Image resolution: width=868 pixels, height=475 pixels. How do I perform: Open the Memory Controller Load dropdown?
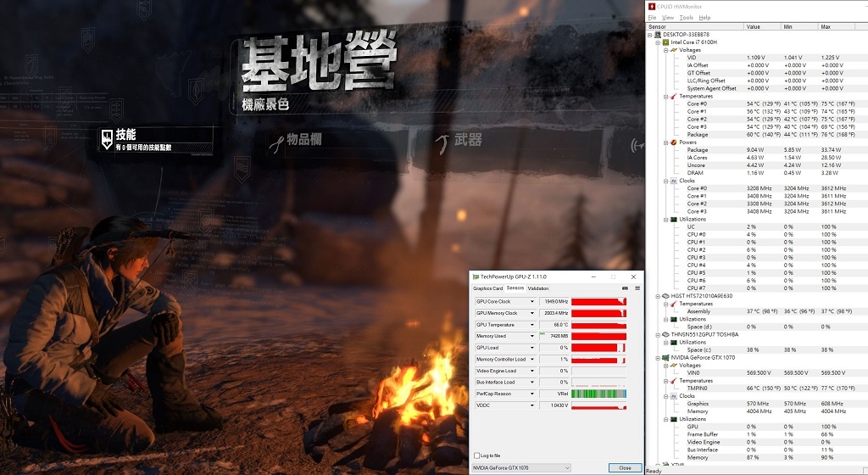click(532, 360)
